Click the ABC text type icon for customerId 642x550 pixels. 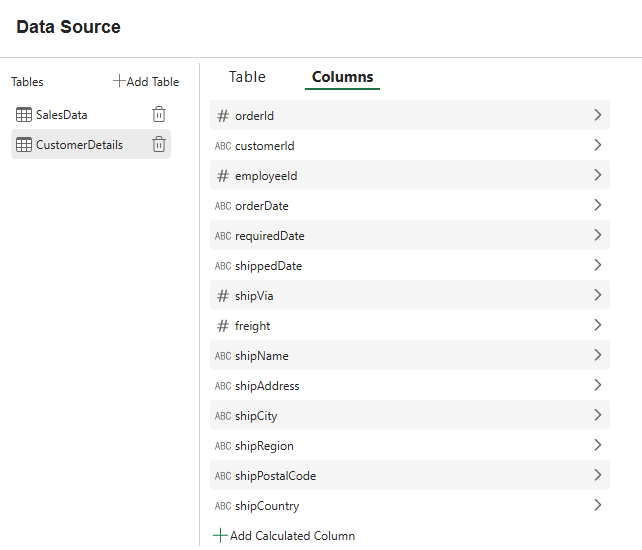coord(223,146)
